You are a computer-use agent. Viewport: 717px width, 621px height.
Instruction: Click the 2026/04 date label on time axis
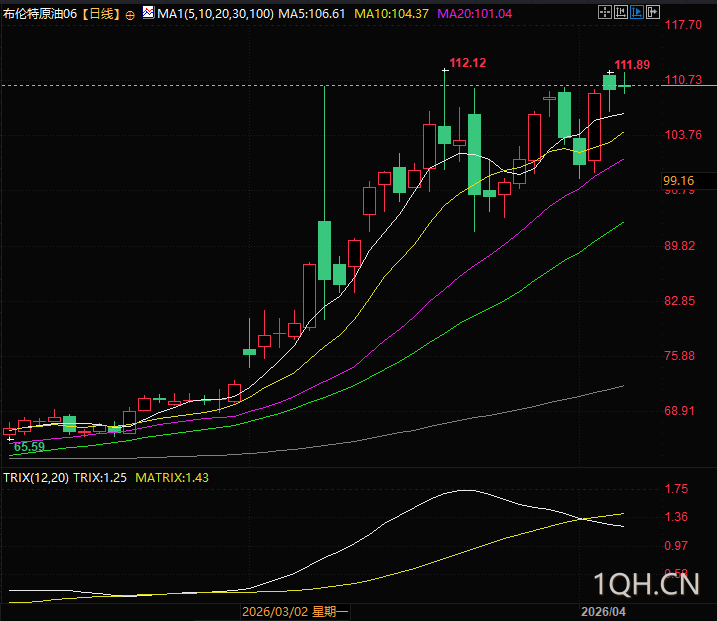pos(603,612)
